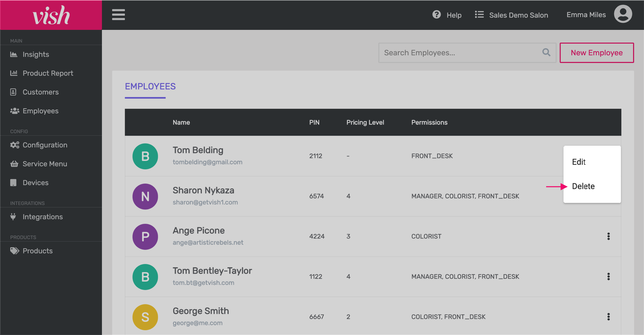This screenshot has height=335, width=644.
Task: Click the search magnifier icon
Action: (x=546, y=53)
